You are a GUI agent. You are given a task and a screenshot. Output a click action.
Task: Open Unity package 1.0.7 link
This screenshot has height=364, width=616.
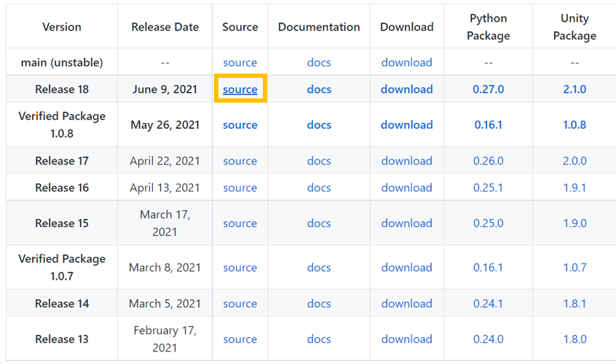[574, 267]
